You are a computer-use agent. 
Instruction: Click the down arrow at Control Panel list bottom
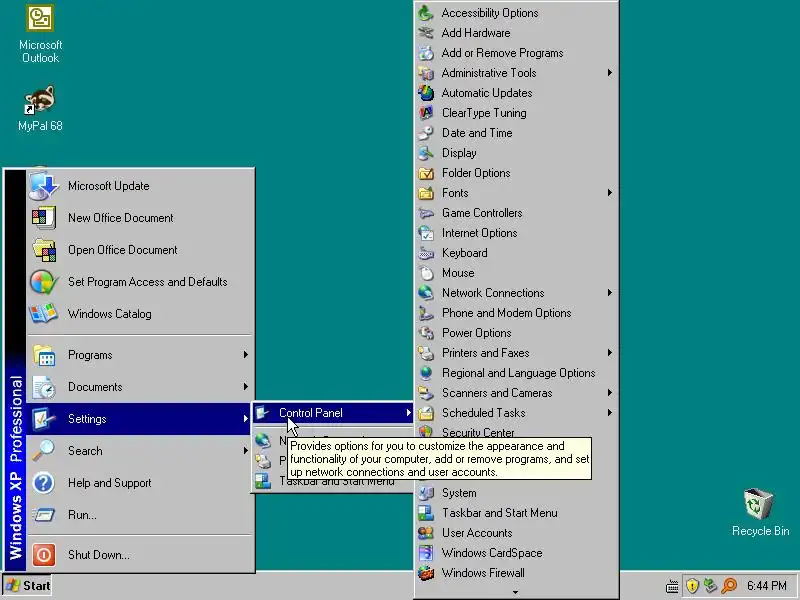click(515, 592)
